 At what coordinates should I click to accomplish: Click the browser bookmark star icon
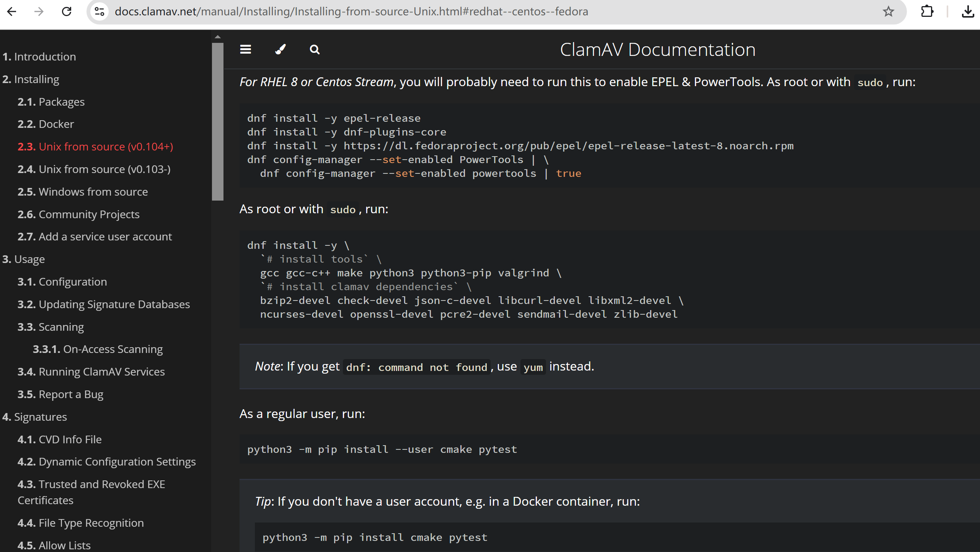point(889,12)
